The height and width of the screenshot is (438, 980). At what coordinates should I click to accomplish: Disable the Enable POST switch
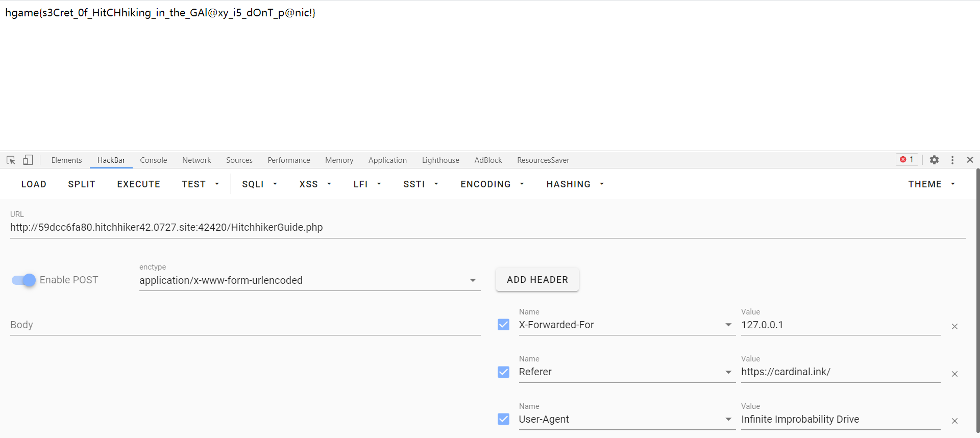tap(24, 280)
